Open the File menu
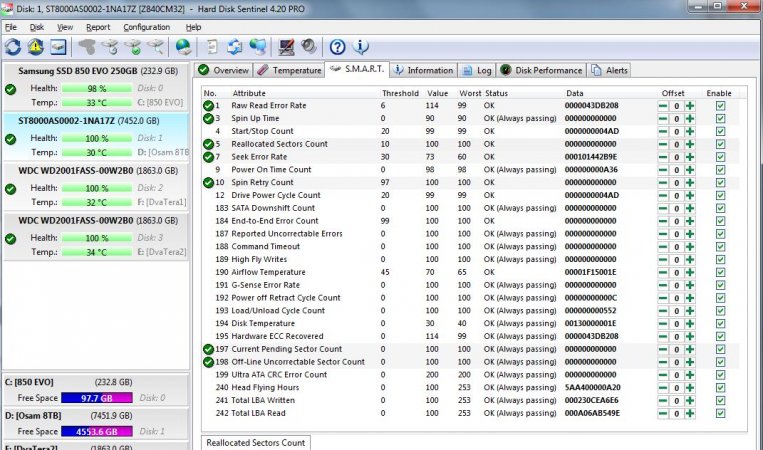The width and height of the screenshot is (763, 450). tap(11, 27)
